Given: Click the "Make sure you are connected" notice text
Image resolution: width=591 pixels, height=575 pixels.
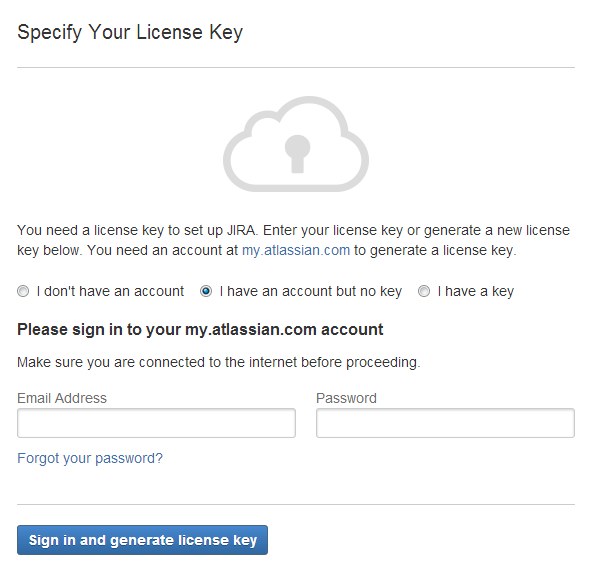Looking at the screenshot, I should click(219, 362).
